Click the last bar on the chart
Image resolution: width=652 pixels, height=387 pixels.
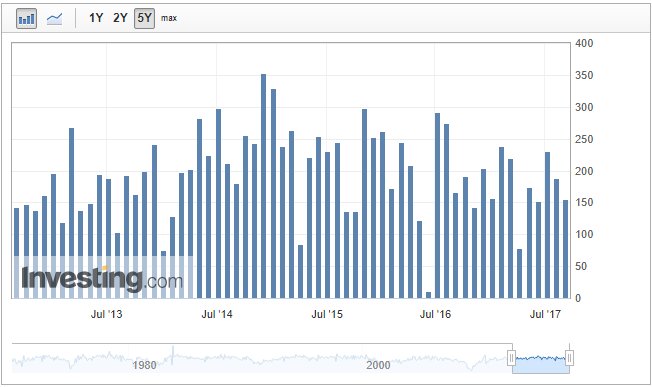point(566,249)
